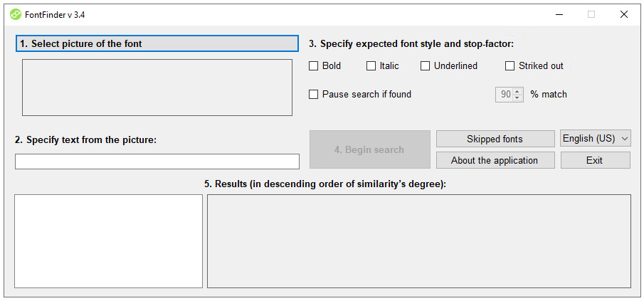Minimize the FontFinder window

[x=559, y=15]
